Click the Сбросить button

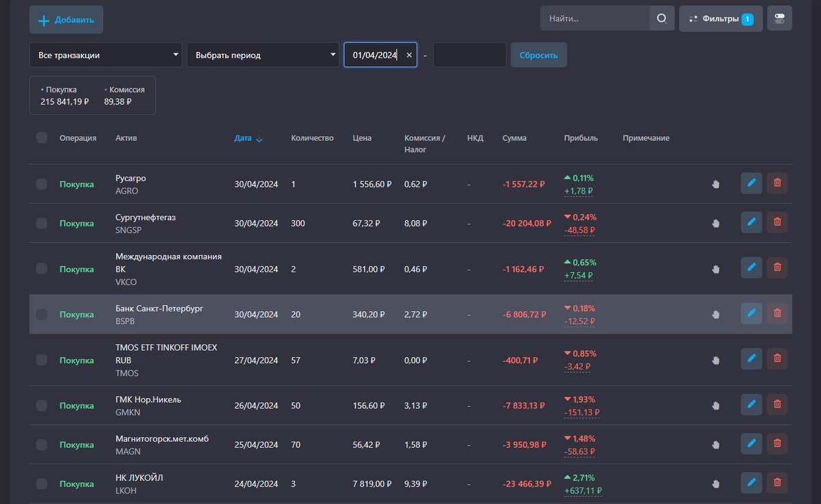click(538, 55)
